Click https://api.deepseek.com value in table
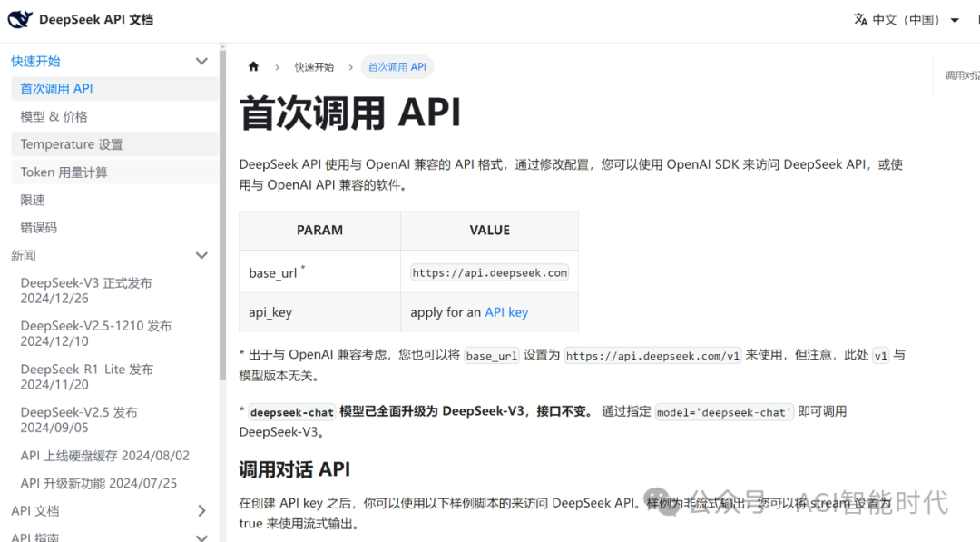The width and height of the screenshot is (980, 542). tap(489, 272)
